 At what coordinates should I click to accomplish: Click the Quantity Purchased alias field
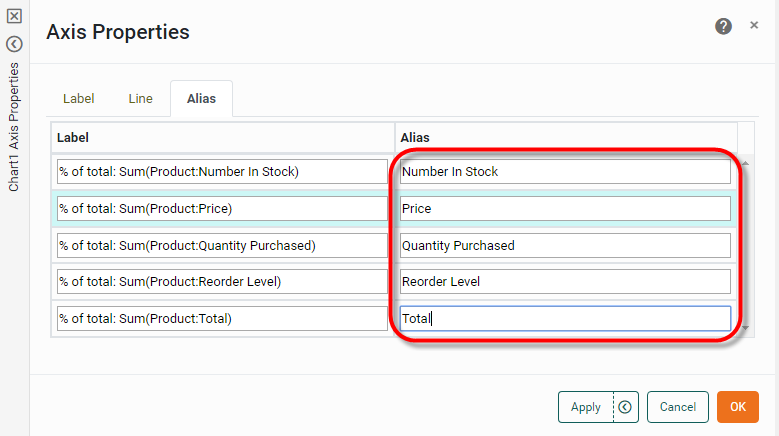tap(565, 245)
